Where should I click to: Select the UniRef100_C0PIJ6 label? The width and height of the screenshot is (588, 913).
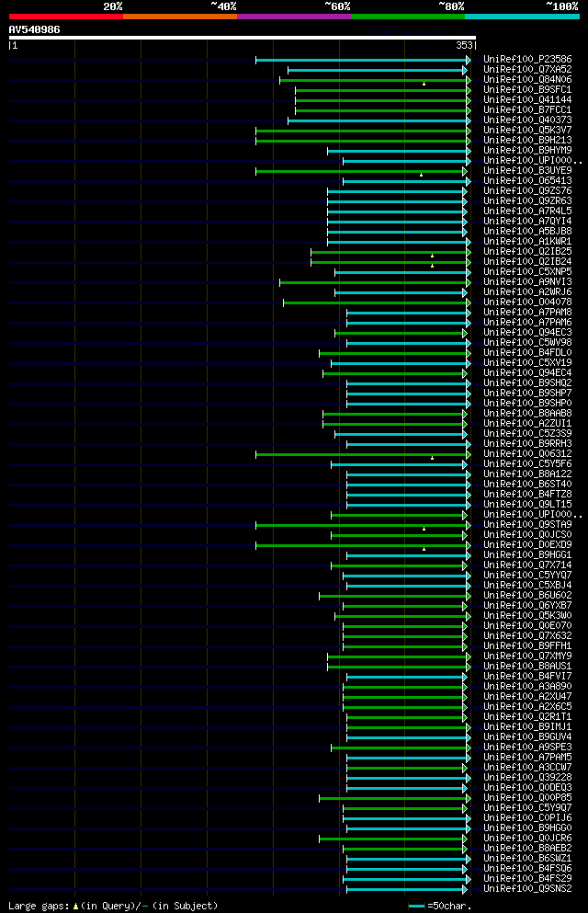(x=527, y=818)
